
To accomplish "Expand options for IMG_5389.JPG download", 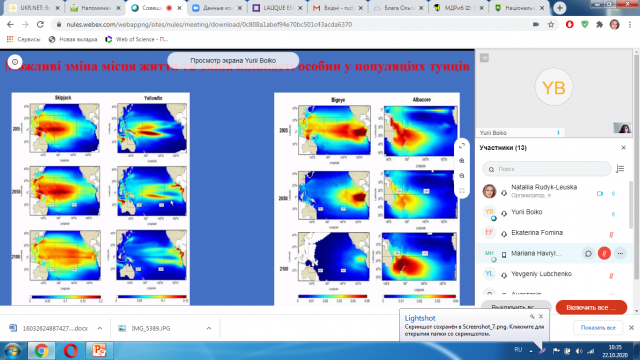I will click(x=209, y=328).
